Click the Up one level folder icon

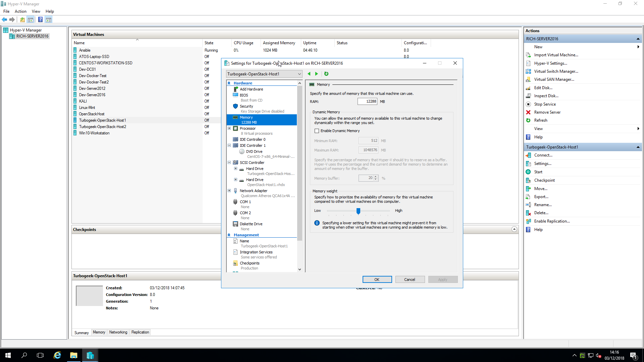(x=22, y=20)
